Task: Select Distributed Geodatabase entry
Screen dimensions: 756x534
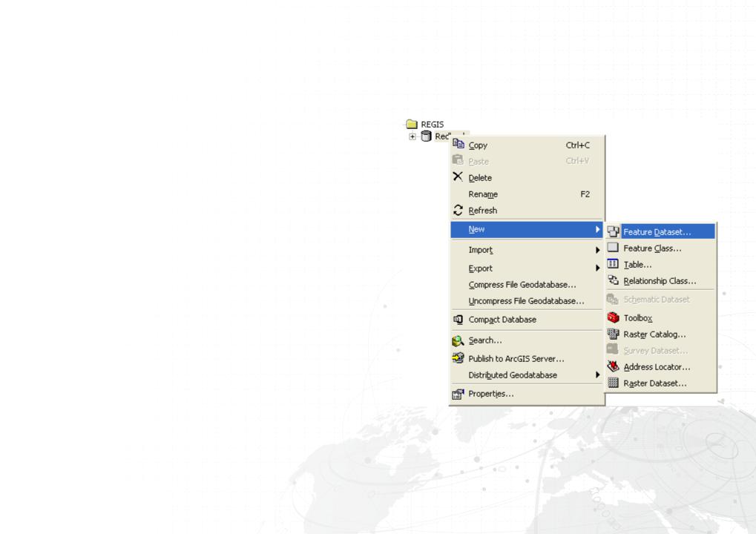Action: click(527, 375)
